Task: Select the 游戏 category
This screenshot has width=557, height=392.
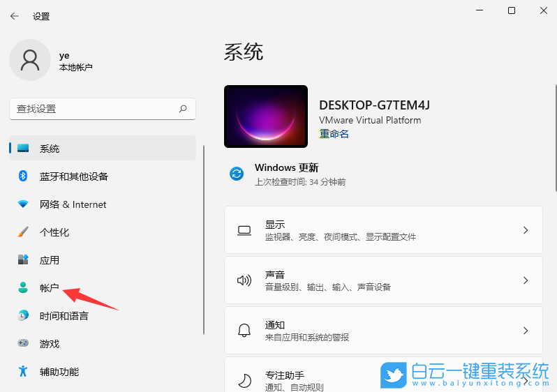Action: pyautogui.click(x=103, y=343)
